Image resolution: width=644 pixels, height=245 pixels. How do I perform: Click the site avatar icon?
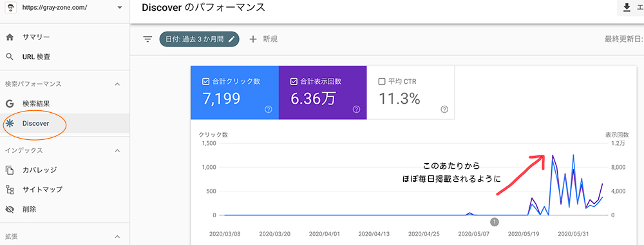coord(11,8)
